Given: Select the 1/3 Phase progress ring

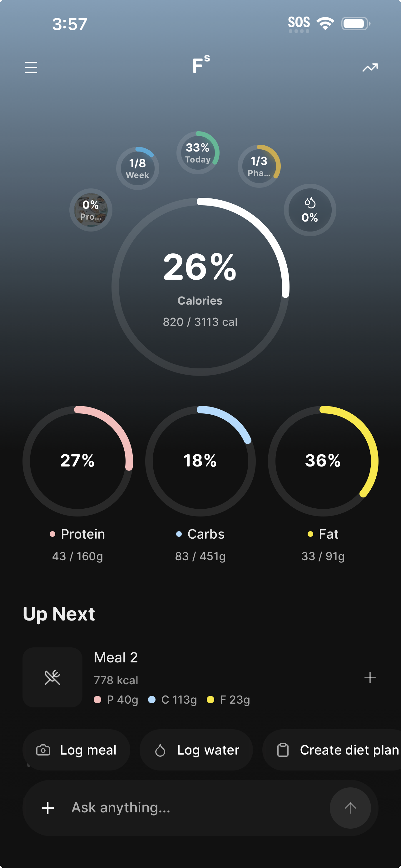Looking at the screenshot, I should pos(259,166).
